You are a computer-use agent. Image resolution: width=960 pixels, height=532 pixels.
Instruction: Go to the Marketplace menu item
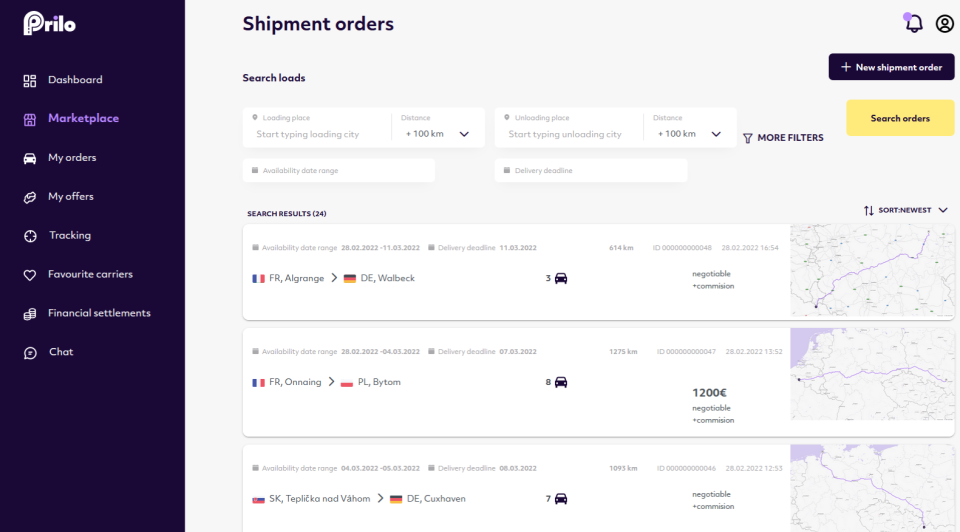coord(83,118)
